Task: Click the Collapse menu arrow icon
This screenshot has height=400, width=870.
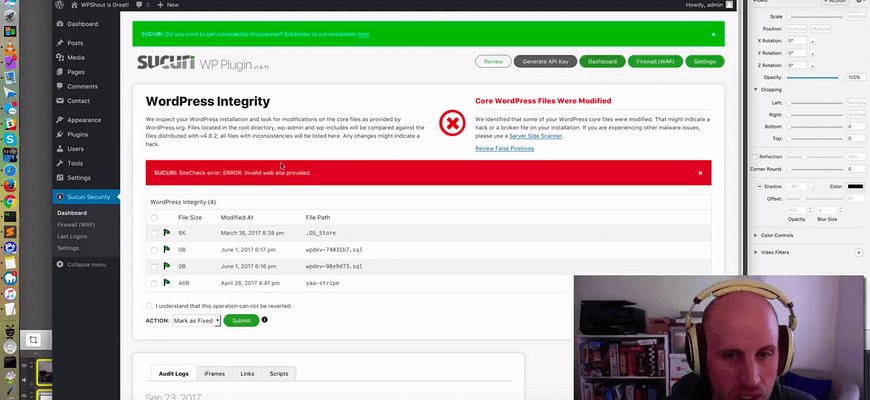Action: (60, 265)
